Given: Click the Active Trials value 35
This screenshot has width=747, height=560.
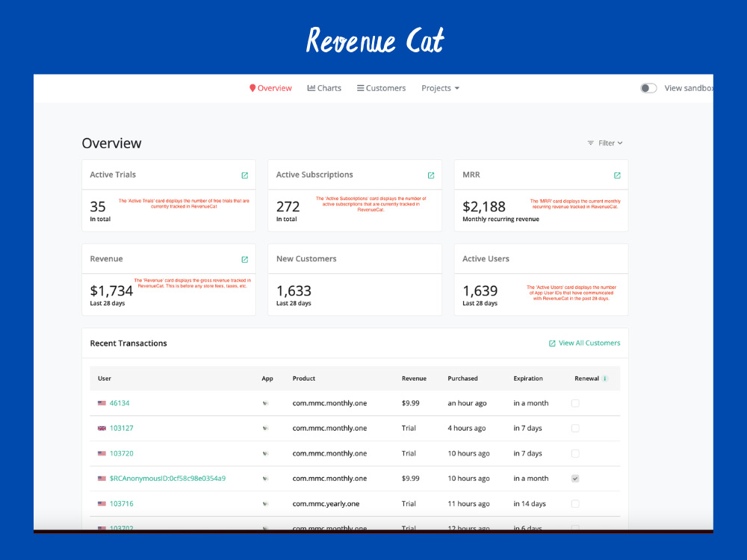Looking at the screenshot, I should pyautogui.click(x=98, y=207).
